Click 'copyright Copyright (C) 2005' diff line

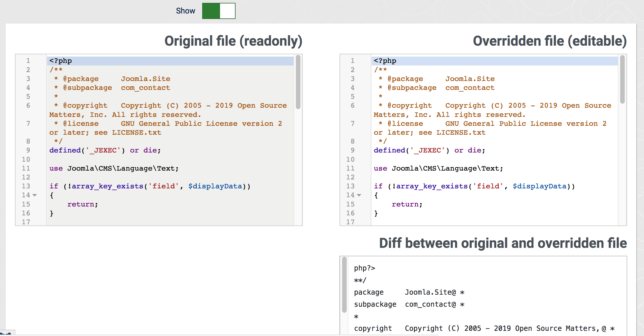484,329
